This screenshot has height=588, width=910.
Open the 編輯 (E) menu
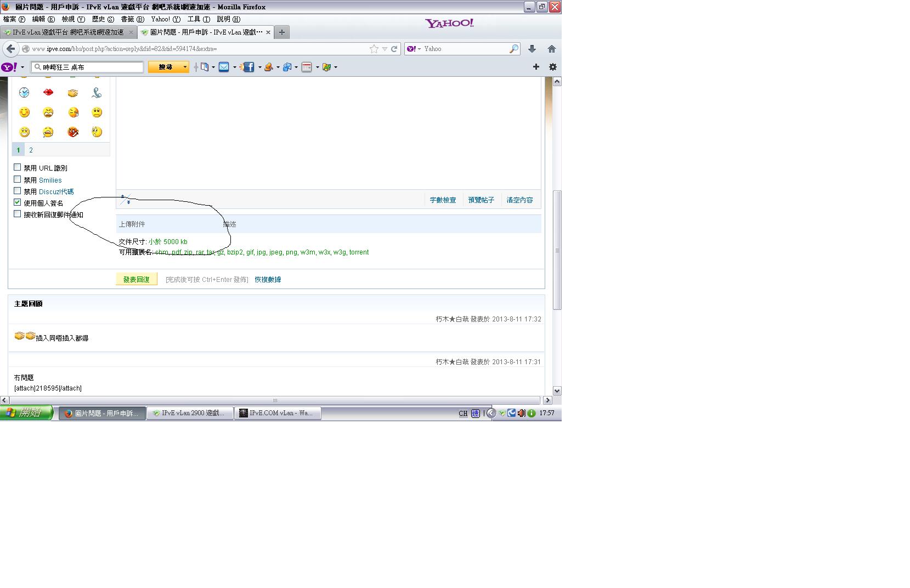43,19
